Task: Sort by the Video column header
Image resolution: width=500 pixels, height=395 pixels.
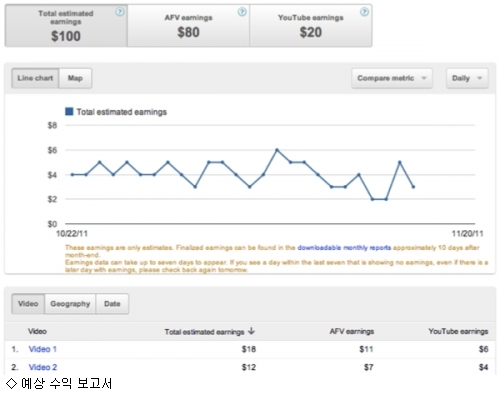Action: click(x=37, y=331)
